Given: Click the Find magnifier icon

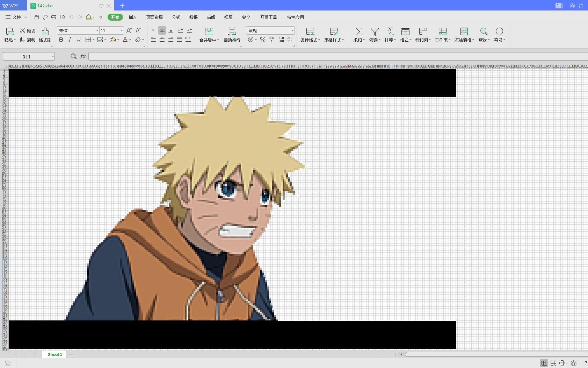Looking at the screenshot, I should coord(484,32).
